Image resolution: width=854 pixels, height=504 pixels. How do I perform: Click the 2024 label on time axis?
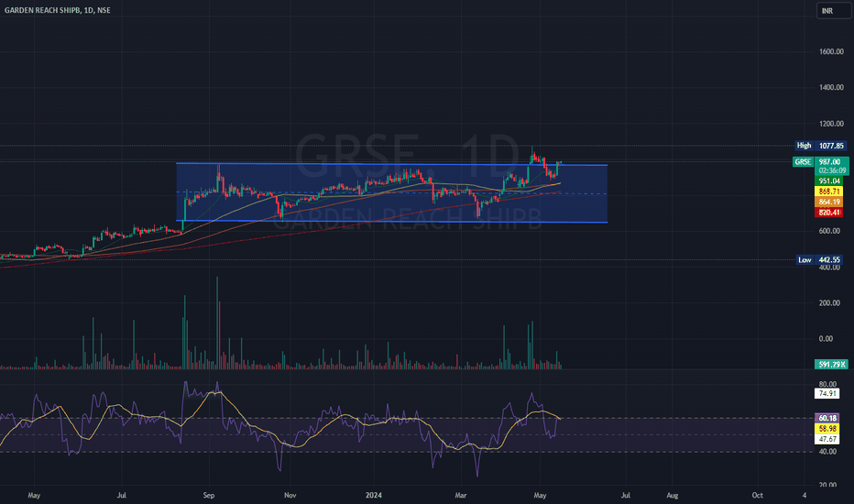[x=374, y=495]
